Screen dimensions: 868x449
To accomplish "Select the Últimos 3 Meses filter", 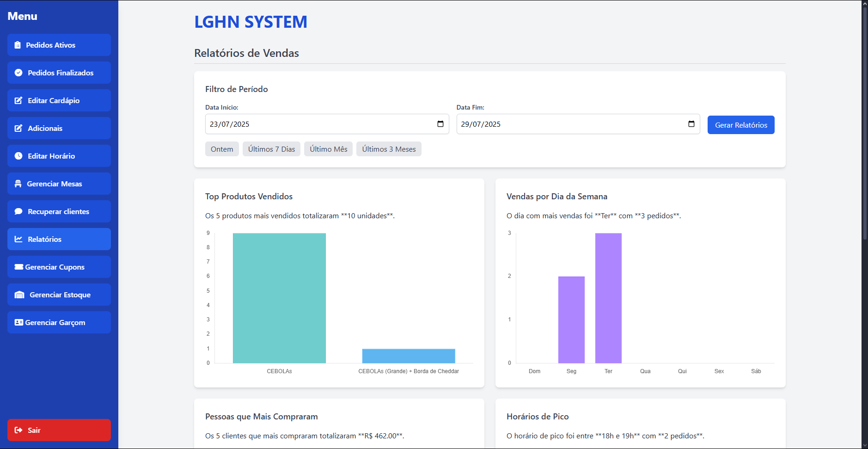I will [389, 149].
